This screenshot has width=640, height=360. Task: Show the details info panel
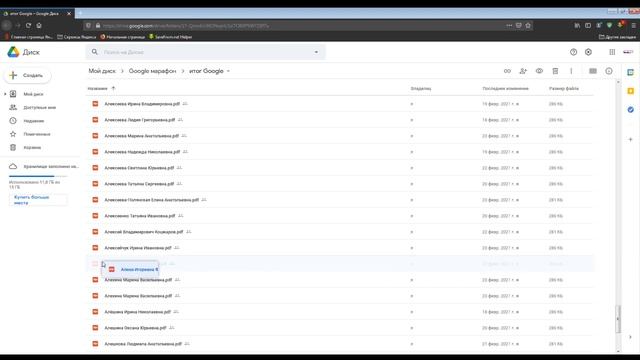(609, 71)
